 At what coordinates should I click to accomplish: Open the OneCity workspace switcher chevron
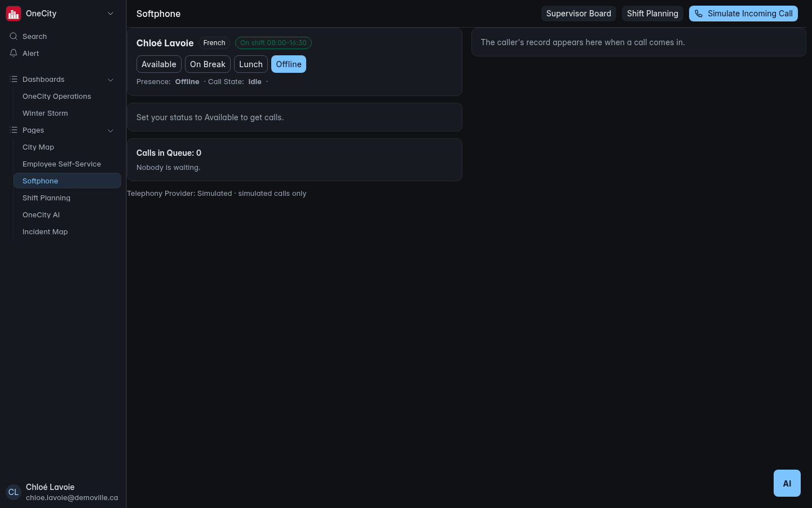[111, 14]
